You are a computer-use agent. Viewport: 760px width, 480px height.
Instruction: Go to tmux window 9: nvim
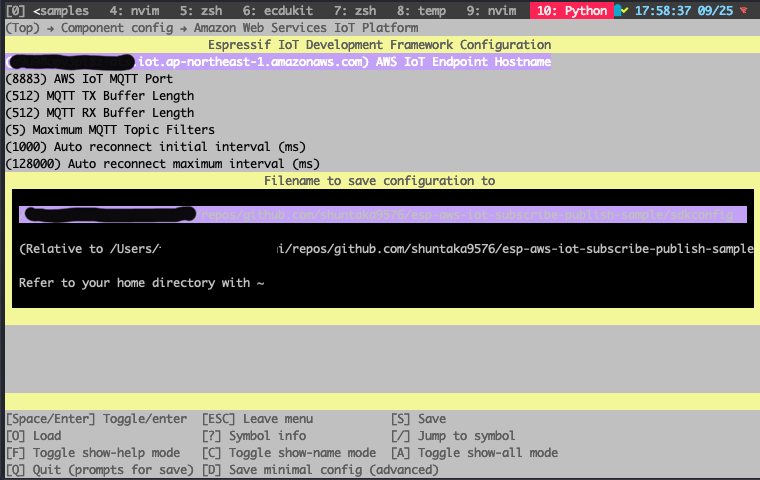pos(491,11)
